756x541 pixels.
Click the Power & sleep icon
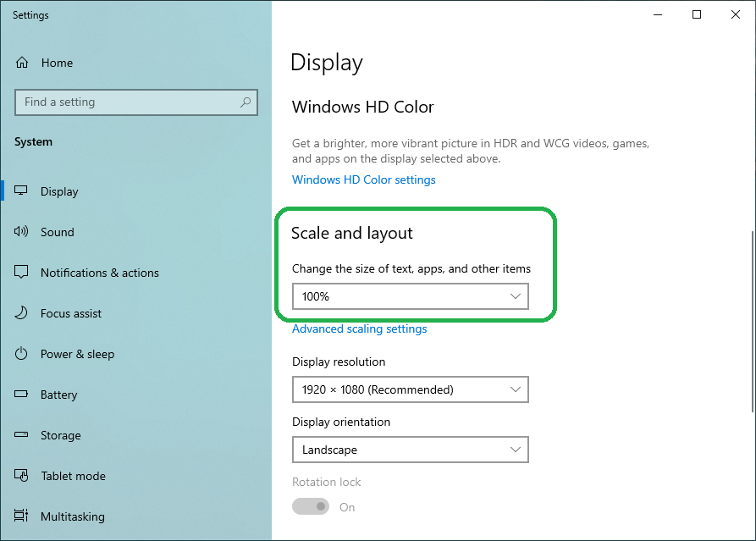(22, 354)
